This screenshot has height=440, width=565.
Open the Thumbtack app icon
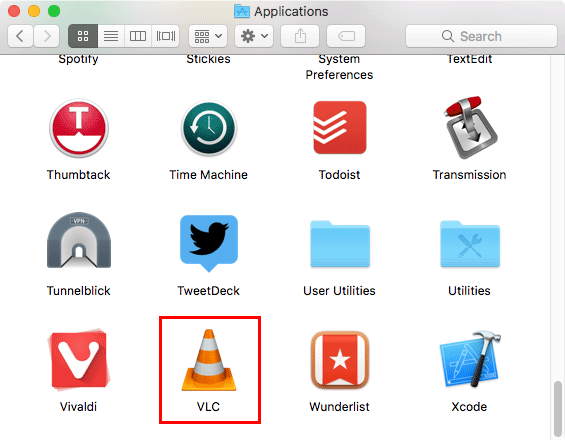point(79,128)
